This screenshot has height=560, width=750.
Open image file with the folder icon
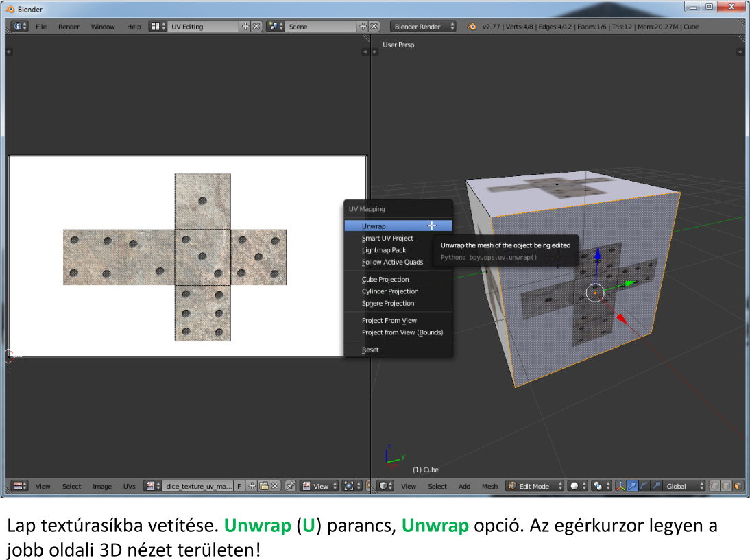pos(263,486)
